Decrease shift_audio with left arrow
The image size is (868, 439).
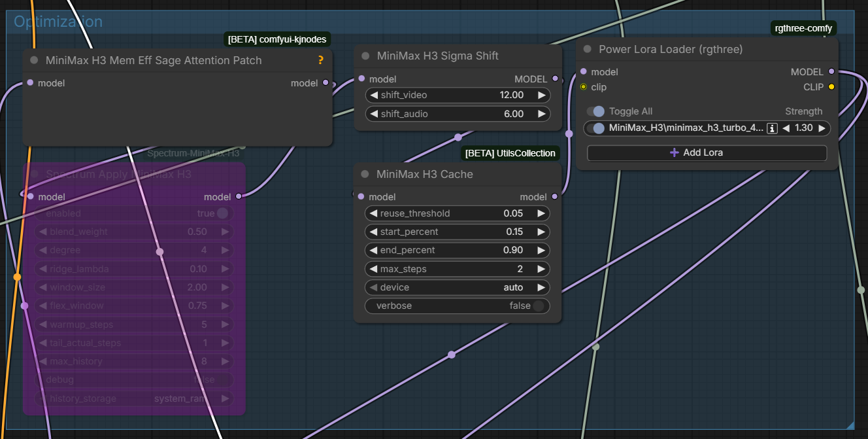pyautogui.click(x=374, y=114)
